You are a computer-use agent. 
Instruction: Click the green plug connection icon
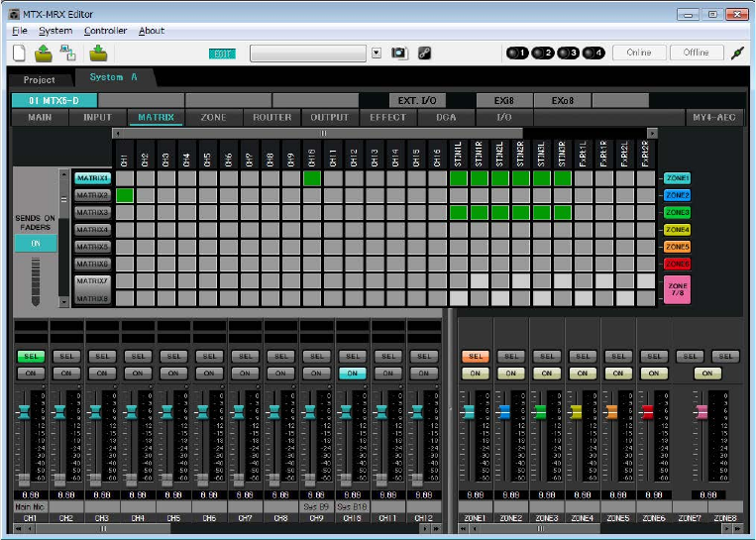click(737, 53)
